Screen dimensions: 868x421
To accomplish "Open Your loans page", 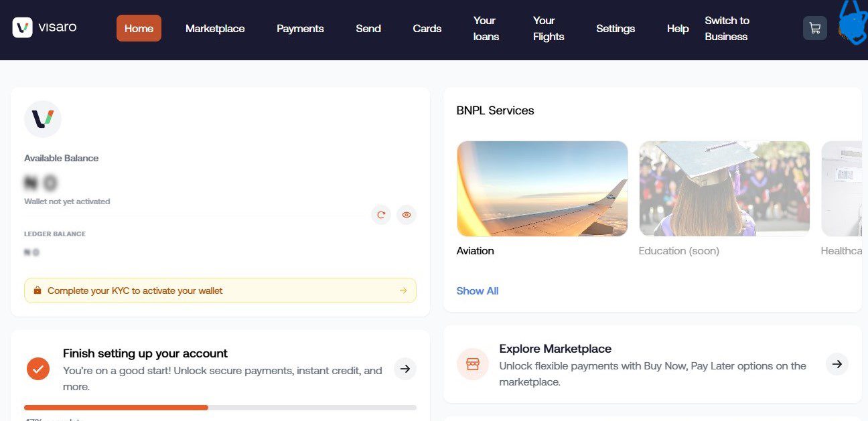I will pyautogui.click(x=486, y=28).
